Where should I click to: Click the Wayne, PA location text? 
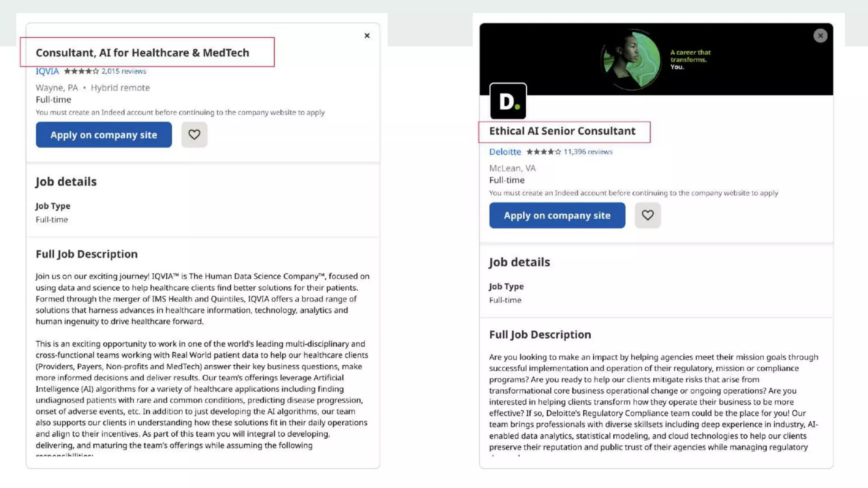click(x=57, y=88)
